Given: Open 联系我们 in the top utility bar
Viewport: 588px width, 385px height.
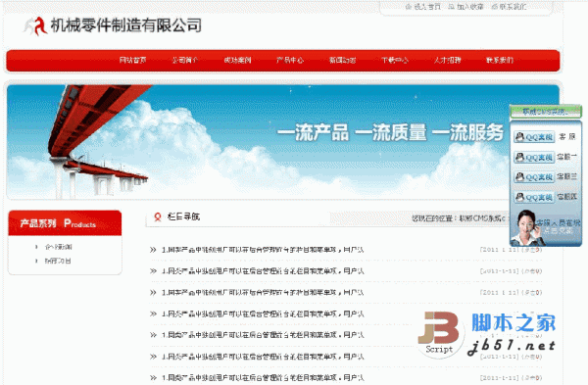Looking at the screenshot, I should (513, 7).
